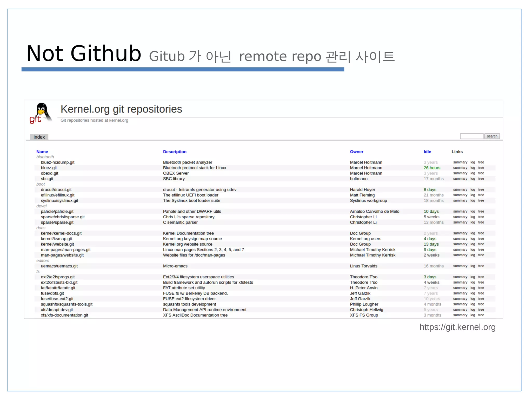Click the git Tux penguin logo
532x399 pixels.
point(41,113)
